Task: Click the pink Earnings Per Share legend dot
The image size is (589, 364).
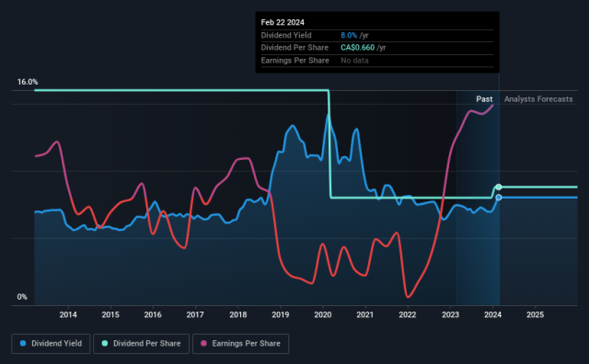Action: [x=203, y=344]
